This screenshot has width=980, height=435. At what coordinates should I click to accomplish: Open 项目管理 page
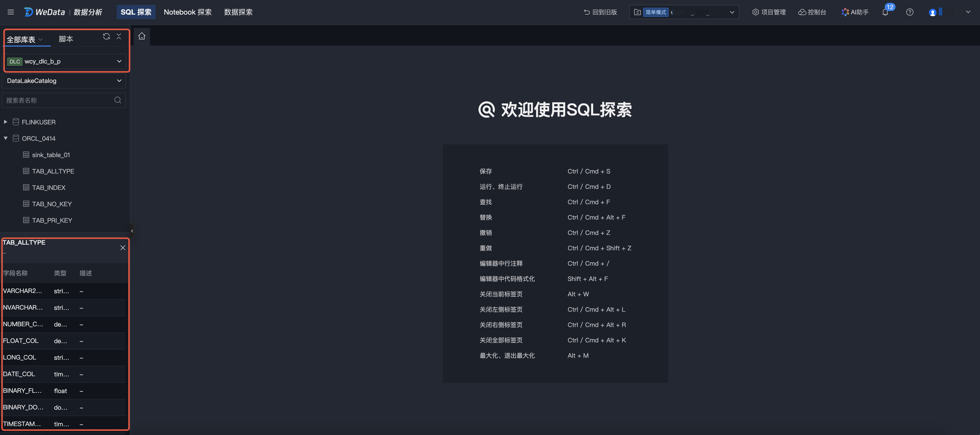(x=769, y=12)
